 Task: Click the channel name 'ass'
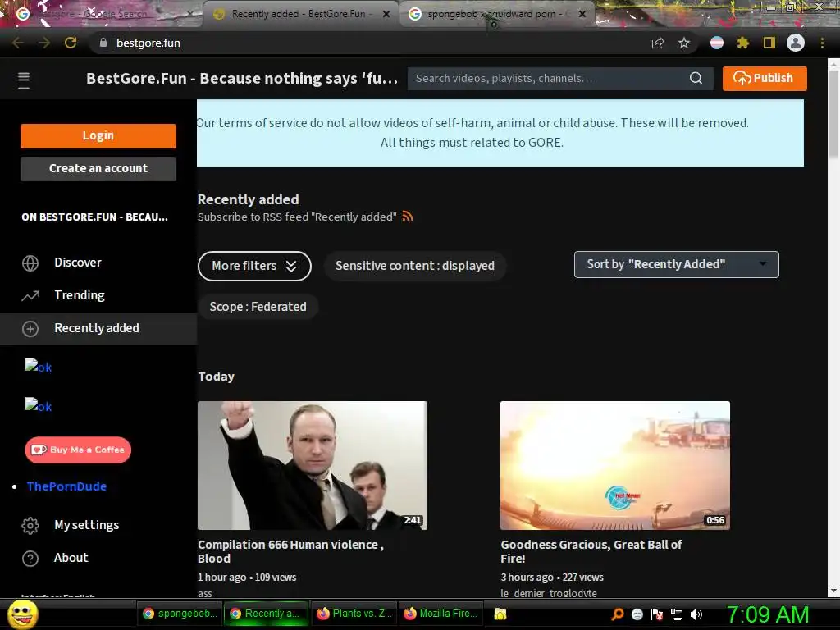204,593
